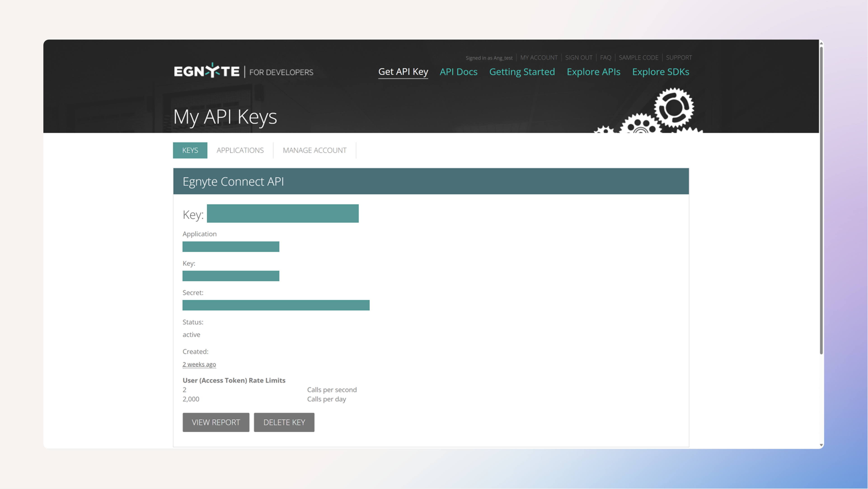
Task: Open MY ACCOUNT link
Action: coord(538,58)
